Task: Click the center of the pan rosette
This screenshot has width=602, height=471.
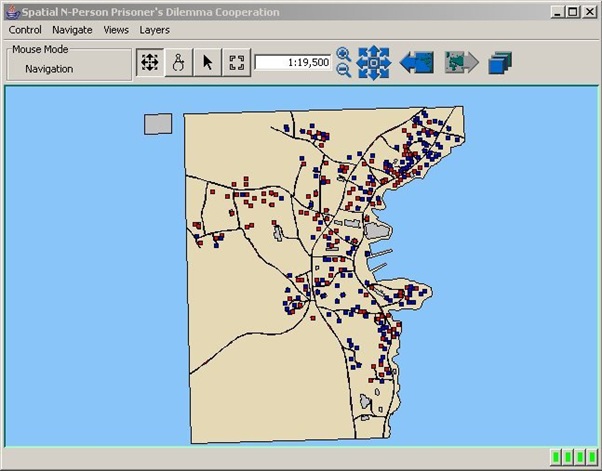Action: pyautogui.click(x=374, y=63)
